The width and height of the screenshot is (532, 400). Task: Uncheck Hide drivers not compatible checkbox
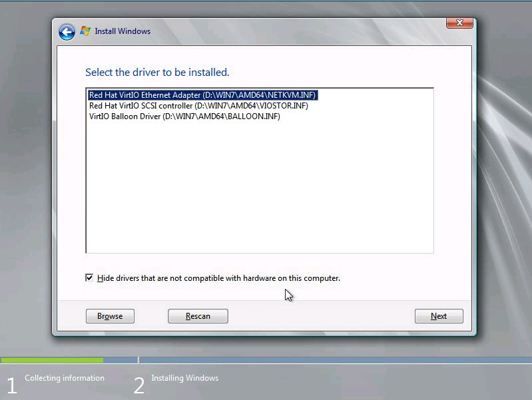(89, 278)
